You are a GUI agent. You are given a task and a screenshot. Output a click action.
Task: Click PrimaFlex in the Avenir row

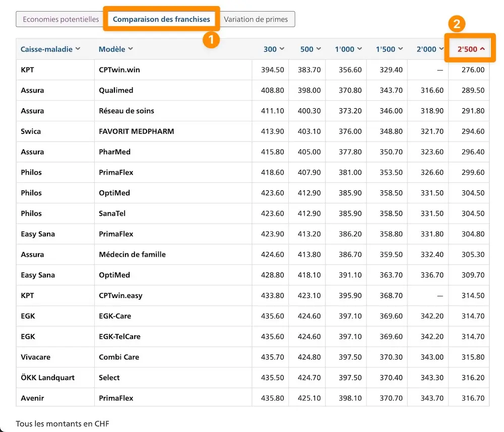tap(116, 398)
